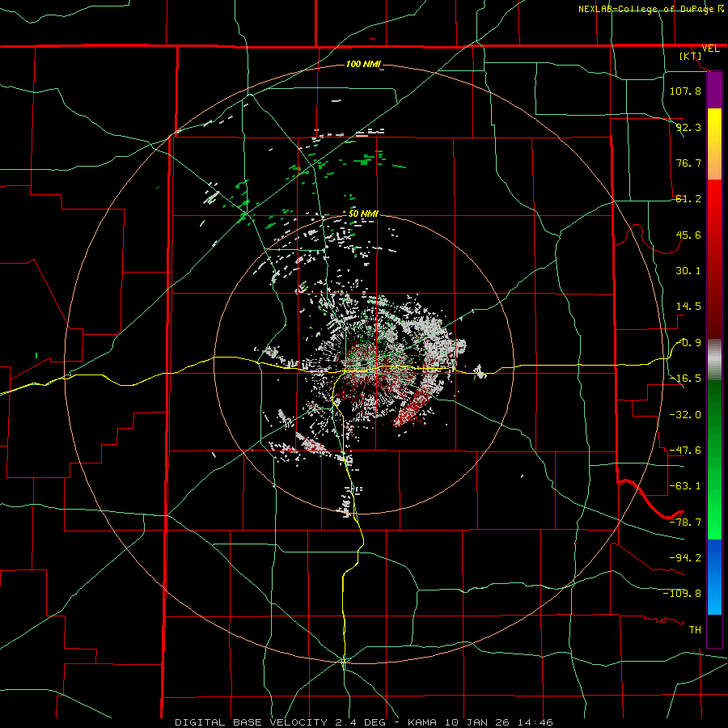Select the -32.0 scale value
This screenshot has height=728, width=728.
(x=685, y=415)
